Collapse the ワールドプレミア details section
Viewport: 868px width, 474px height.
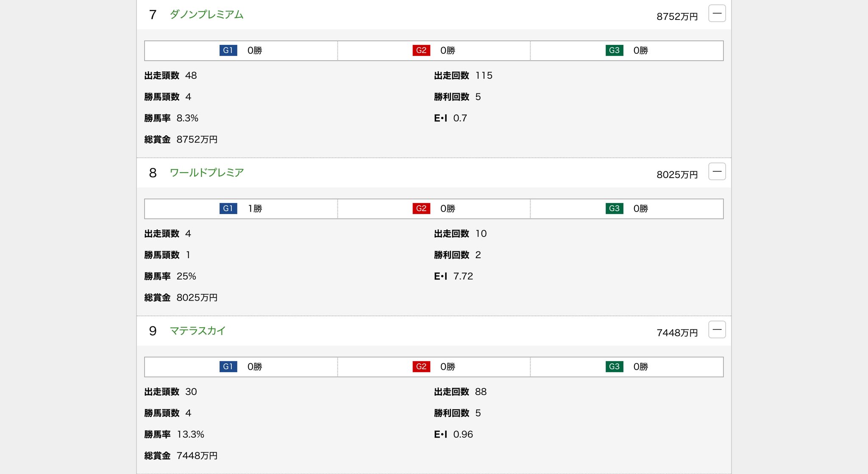tap(717, 172)
